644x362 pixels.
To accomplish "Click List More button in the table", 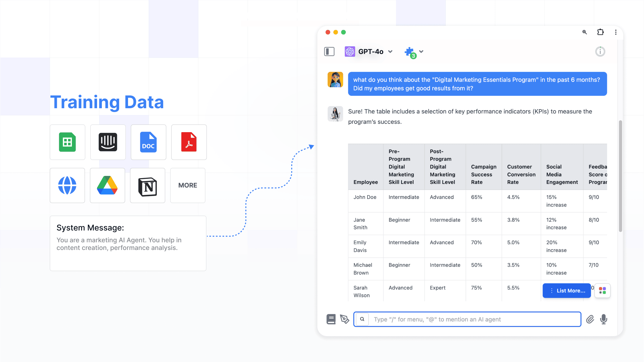I will pyautogui.click(x=567, y=290).
